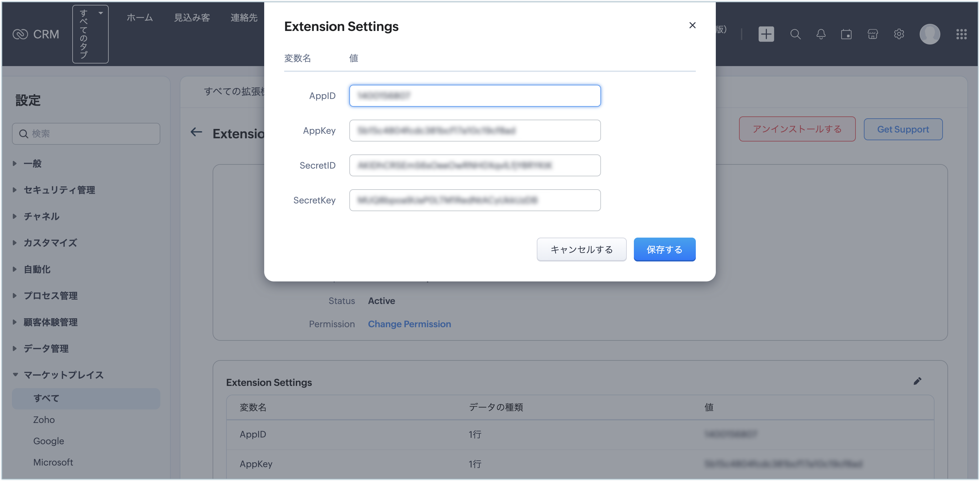Click the キャンセルする button
The width and height of the screenshot is (980, 481).
[x=581, y=250]
